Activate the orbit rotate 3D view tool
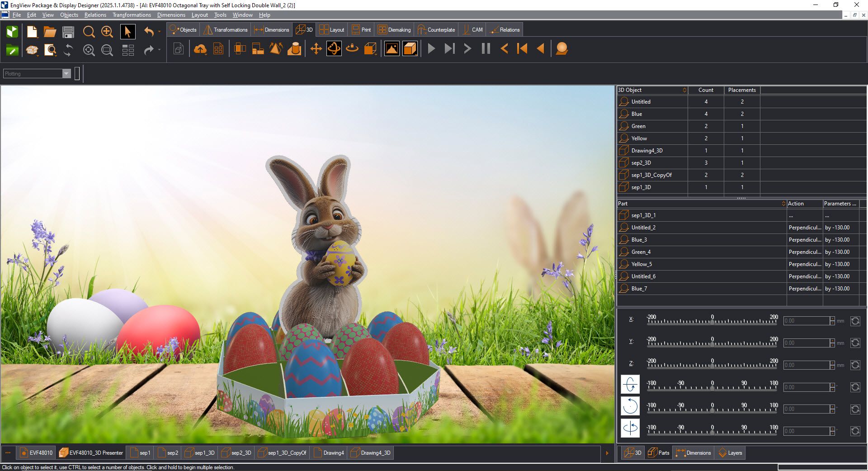This screenshot has width=868, height=471. pos(334,49)
